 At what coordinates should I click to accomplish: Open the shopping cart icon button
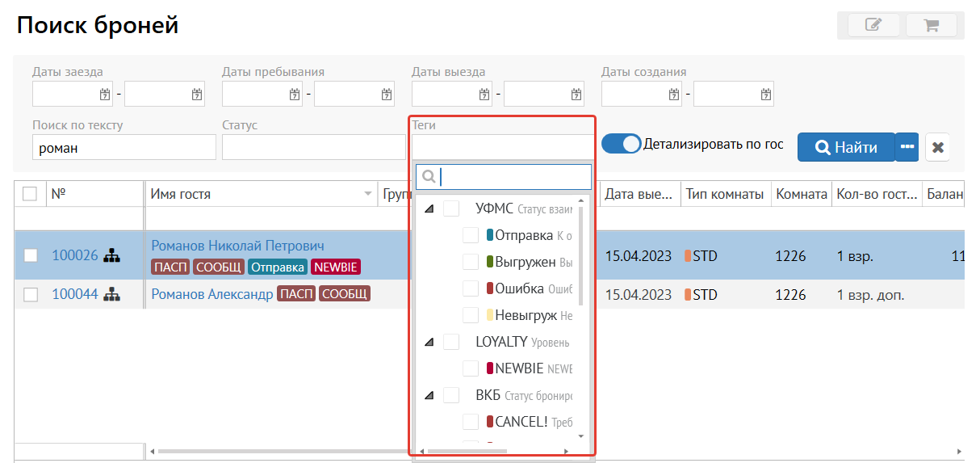(x=931, y=25)
